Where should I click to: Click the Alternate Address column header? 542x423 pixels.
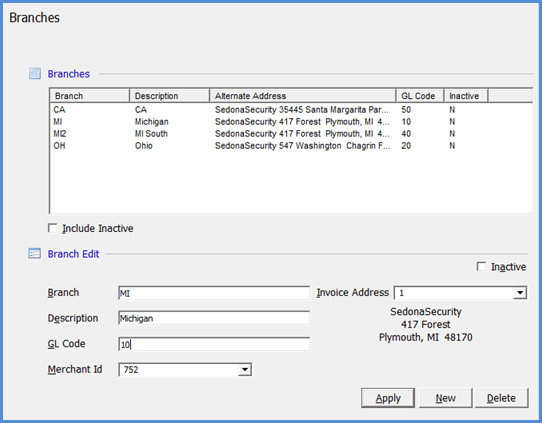[302, 96]
